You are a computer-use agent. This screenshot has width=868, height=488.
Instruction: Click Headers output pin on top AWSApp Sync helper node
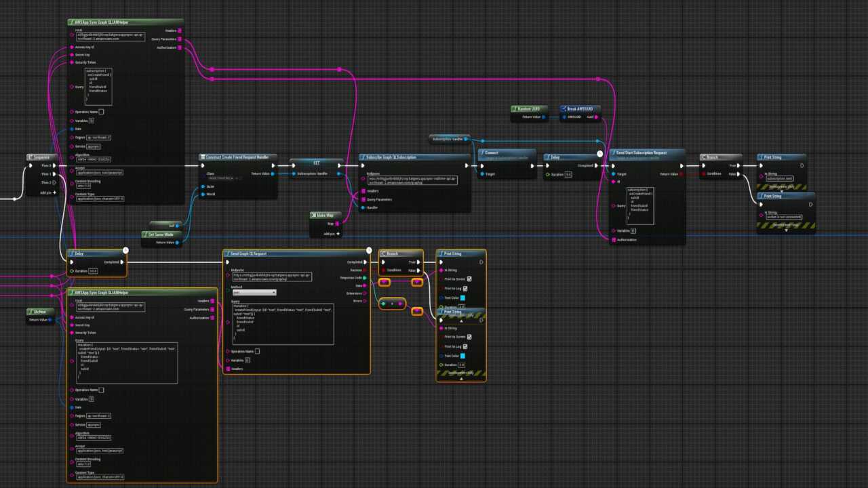[180, 30]
